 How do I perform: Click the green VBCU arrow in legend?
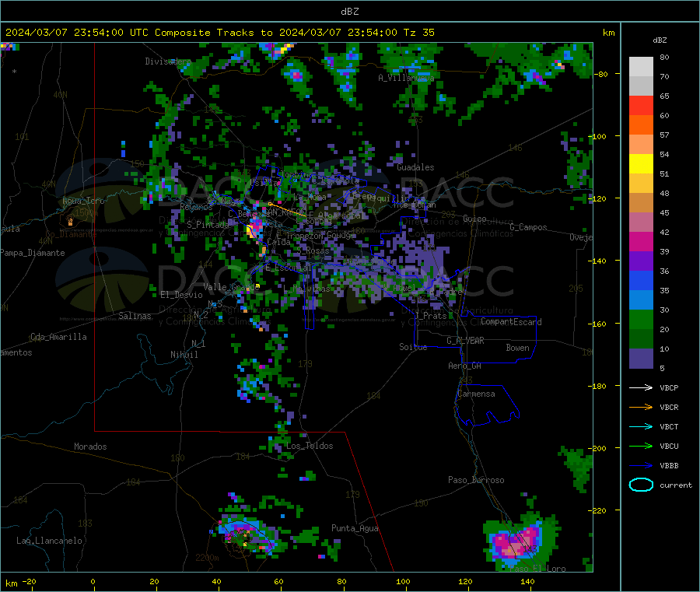coord(641,446)
